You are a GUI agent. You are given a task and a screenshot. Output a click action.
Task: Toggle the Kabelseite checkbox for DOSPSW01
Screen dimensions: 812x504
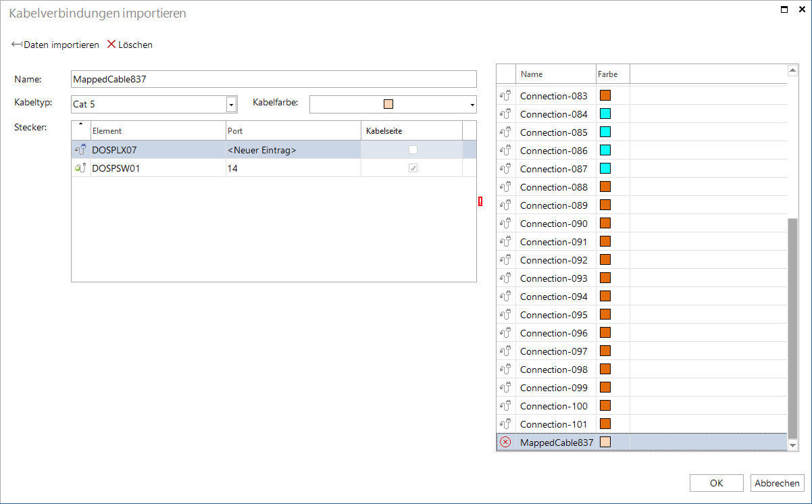click(x=413, y=168)
